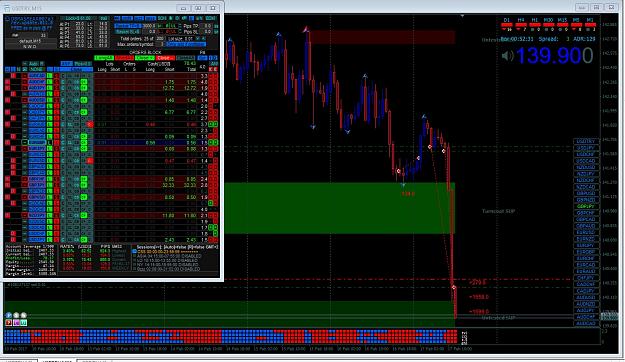Open the USDCAD chart symbol button
The height and width of the screenshot is (362, 625).
pos(586,161)
